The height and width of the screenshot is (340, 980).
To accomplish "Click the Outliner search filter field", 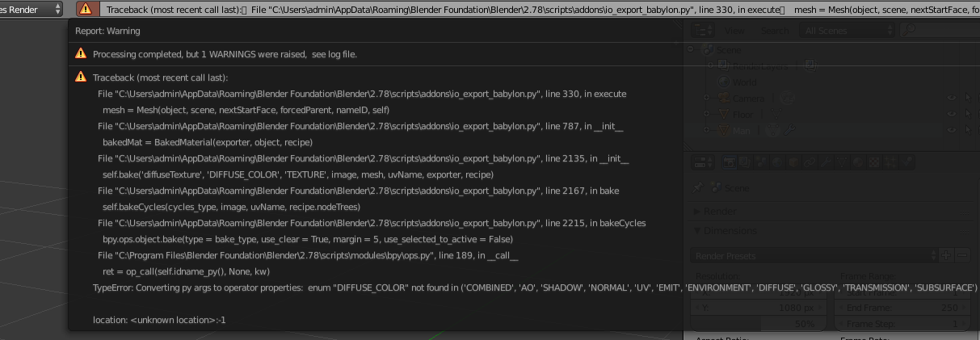I will point(941,31).
